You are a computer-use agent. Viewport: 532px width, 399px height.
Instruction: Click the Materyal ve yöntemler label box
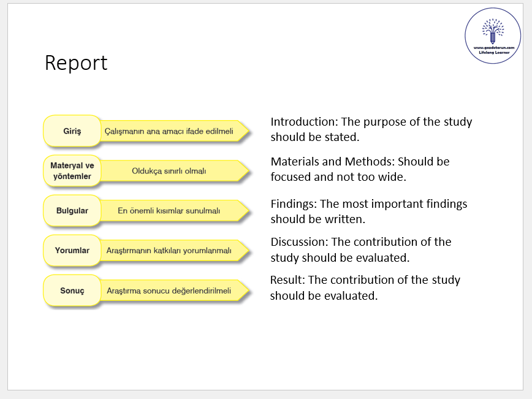[72, 171]
